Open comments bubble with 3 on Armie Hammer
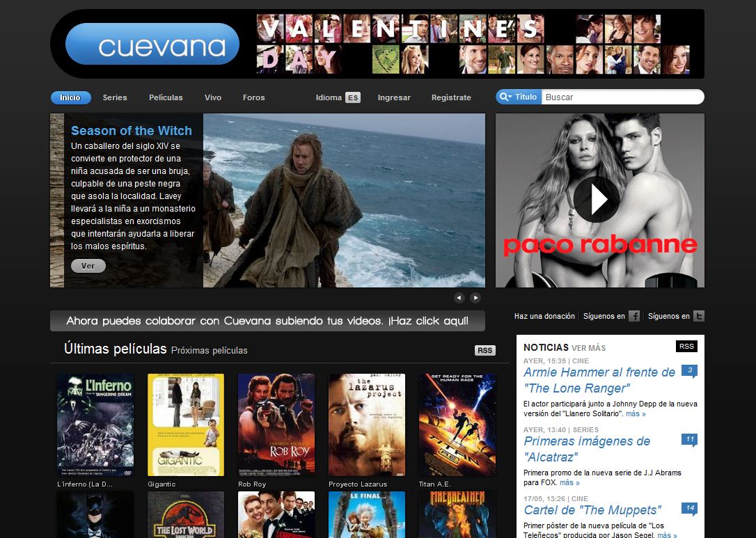Viewport: 756px width, 538px height. [x=689, y=371]
